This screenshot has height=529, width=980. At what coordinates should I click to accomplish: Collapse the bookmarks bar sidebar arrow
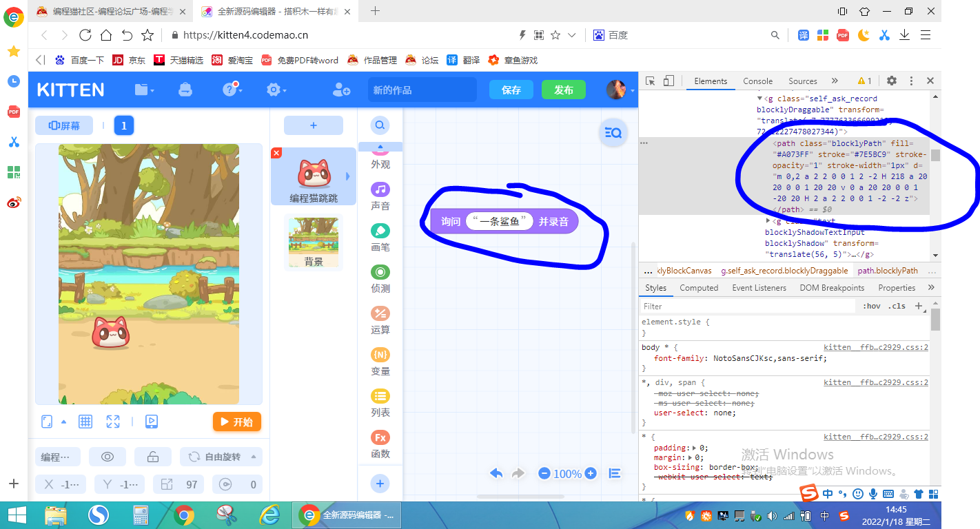tap(40, 60)
